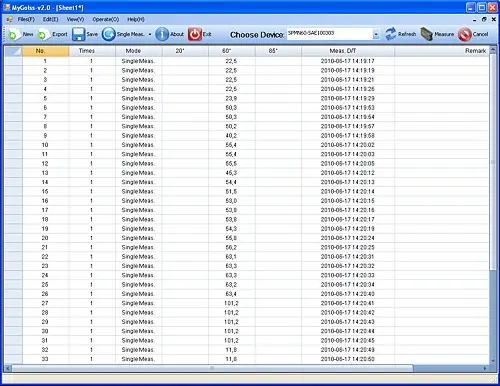Screen dimensions: 500x386
Task: Click the Export icon in the toolbar
Action: pyautogui.click(x=43, y=35)
